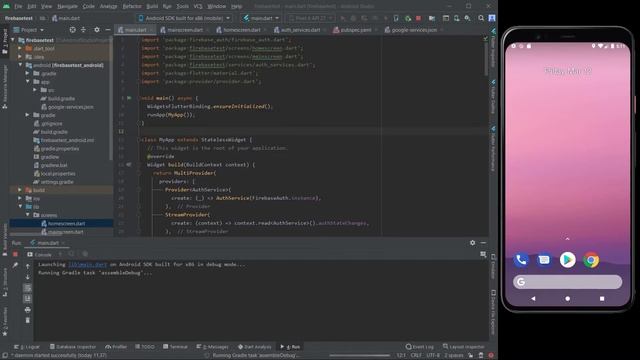Open the Profiler tool window

(116, 347)
